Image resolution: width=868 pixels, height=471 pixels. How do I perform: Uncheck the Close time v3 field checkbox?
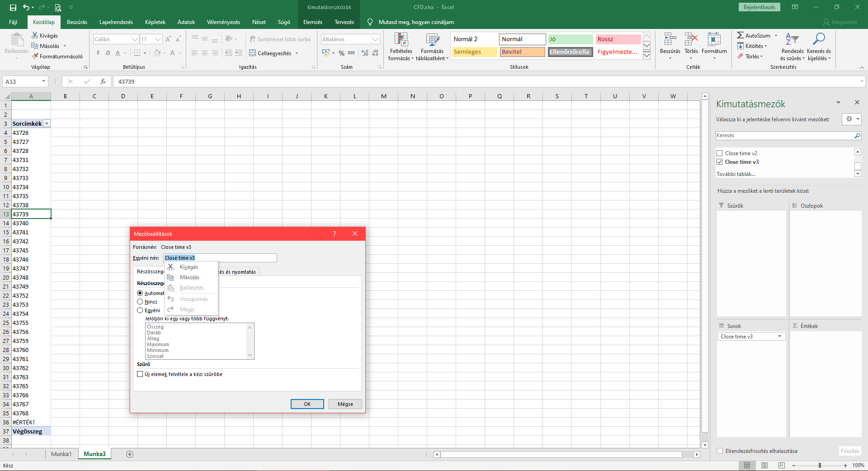720,162
